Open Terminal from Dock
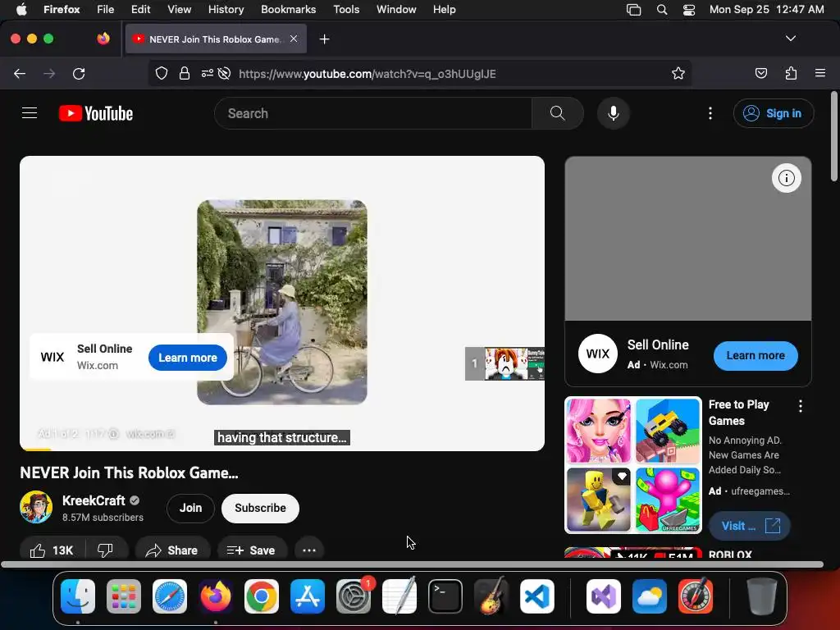840x630 pixels. coord(445,596)
